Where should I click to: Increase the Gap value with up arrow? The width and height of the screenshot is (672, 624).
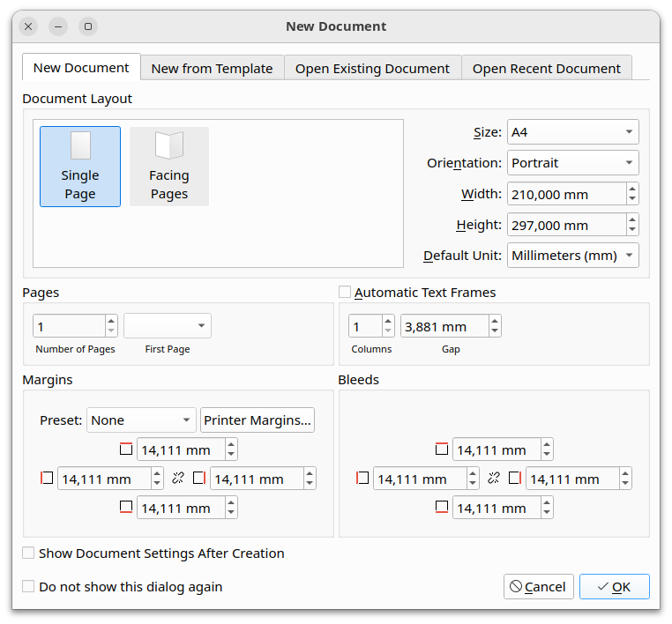click(x=495, y=321)
